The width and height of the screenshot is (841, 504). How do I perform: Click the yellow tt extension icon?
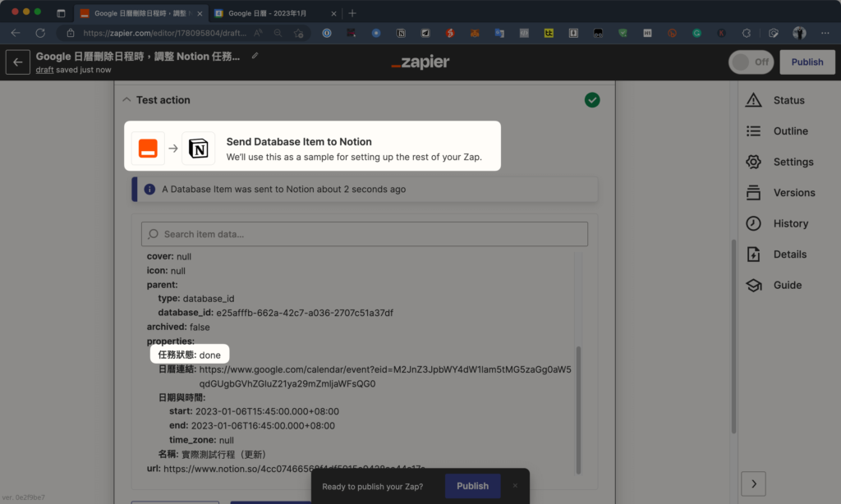point(549,33)
